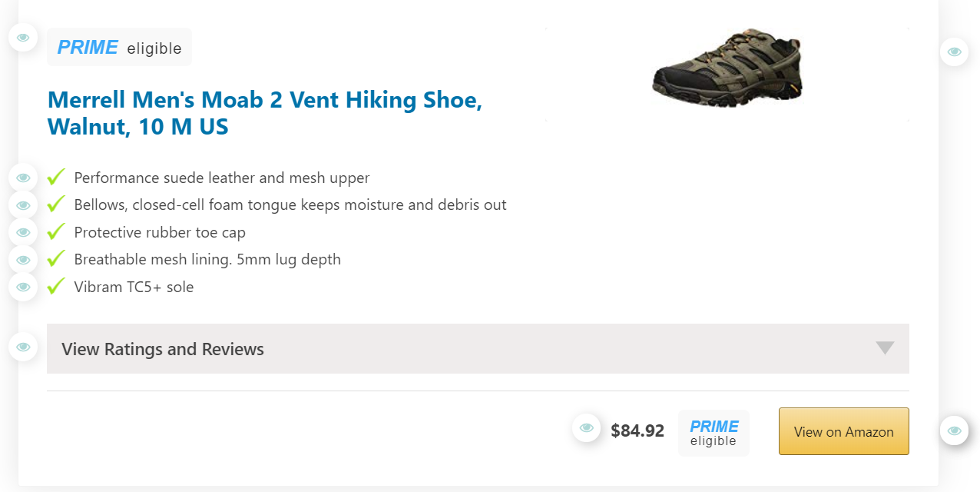Click the eye icon next to 'Vibram TC5+ sole'
Viewport: 980px width, 492px height.
pyautogui.click(x=23, y=286)
